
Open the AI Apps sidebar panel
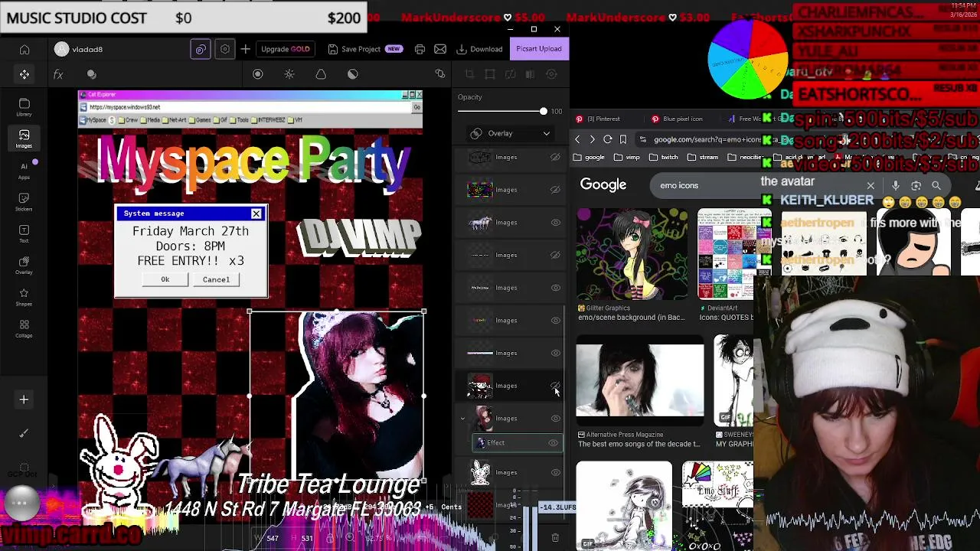click(x=24, y=170)
